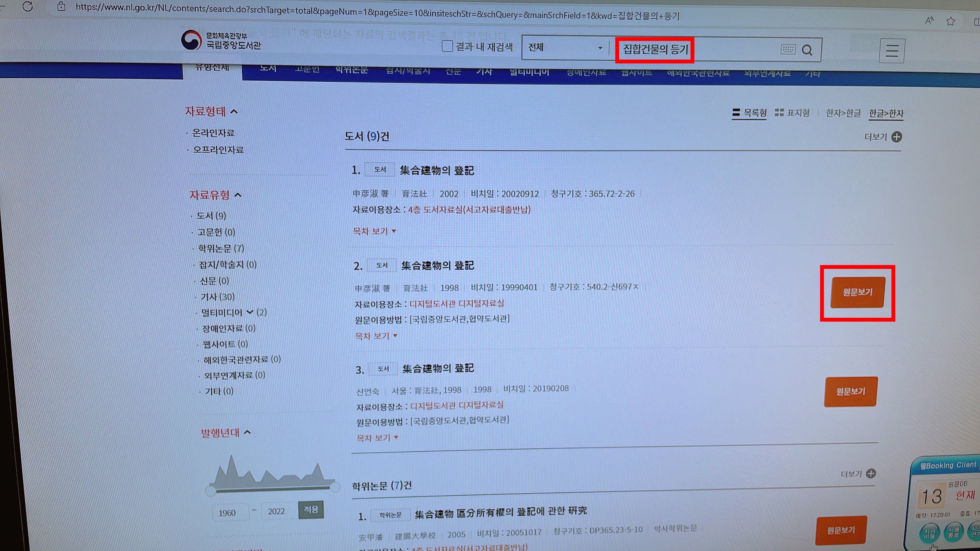
Task: Toggle 한글>한자 conversion
Action: [x=886, y=113]
